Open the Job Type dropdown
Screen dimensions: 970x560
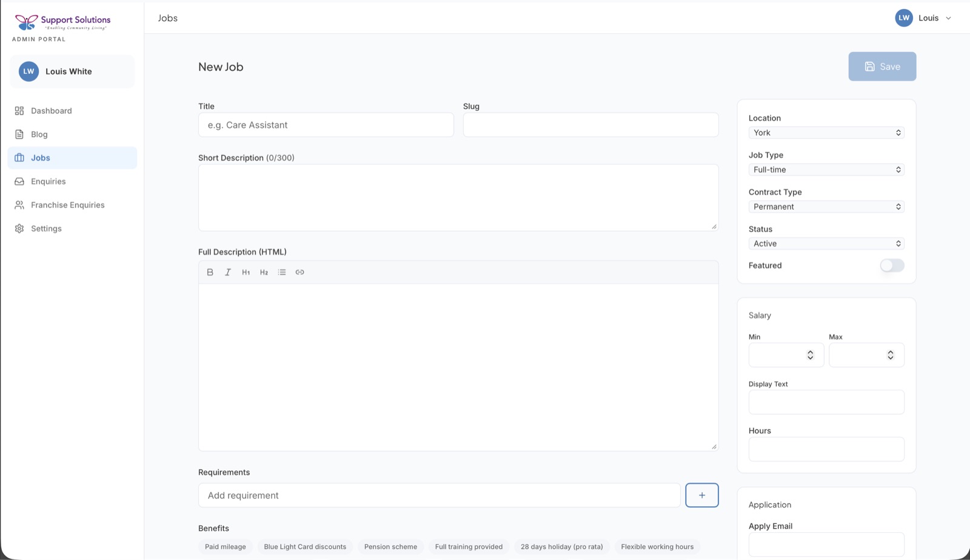point(826,170)
